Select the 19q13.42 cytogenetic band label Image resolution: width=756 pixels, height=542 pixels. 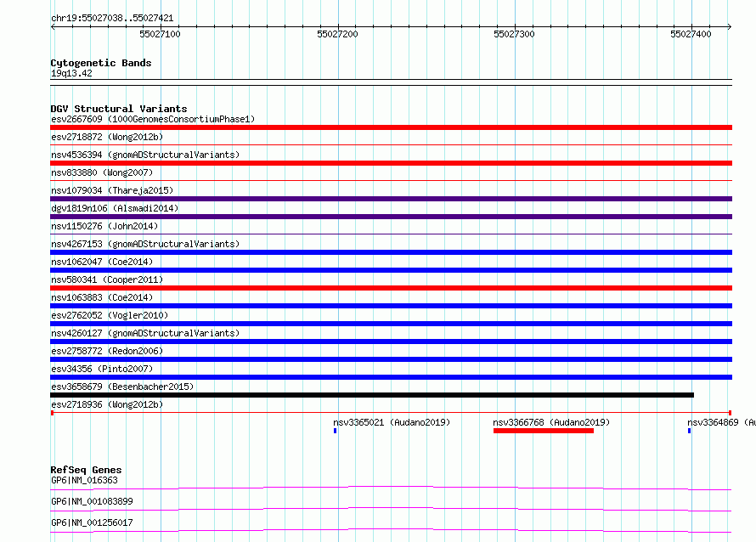[x=71, y=73]
